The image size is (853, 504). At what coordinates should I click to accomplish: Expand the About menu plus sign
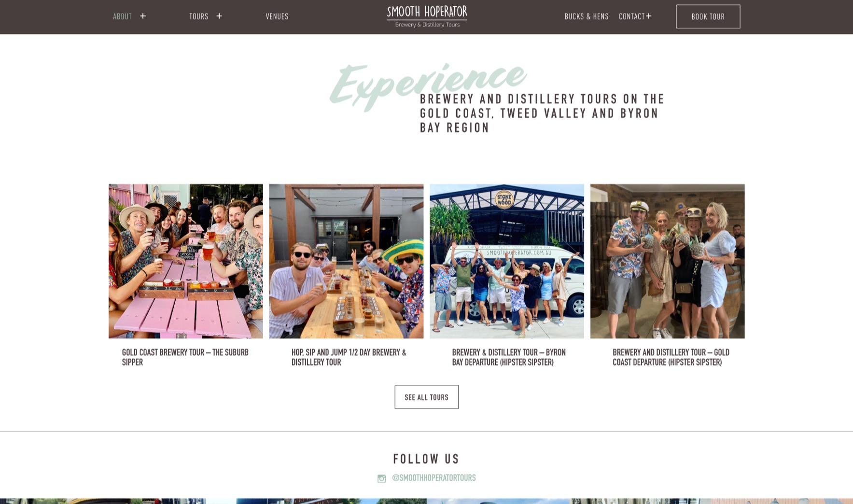coord(143,16)
